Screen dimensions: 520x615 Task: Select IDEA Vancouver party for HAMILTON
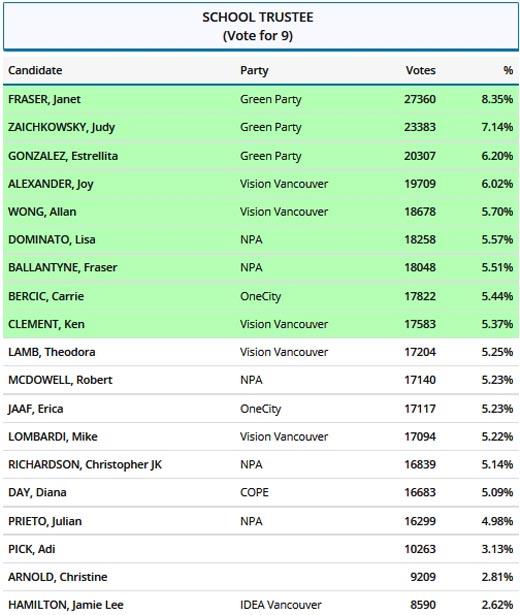point(281,605)
